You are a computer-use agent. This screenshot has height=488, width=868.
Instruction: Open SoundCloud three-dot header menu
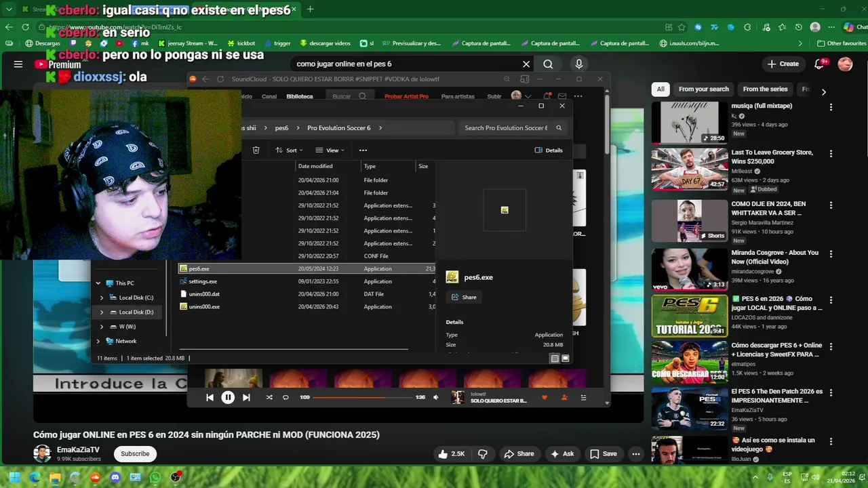pyautogui.click(x=578, y=96)
